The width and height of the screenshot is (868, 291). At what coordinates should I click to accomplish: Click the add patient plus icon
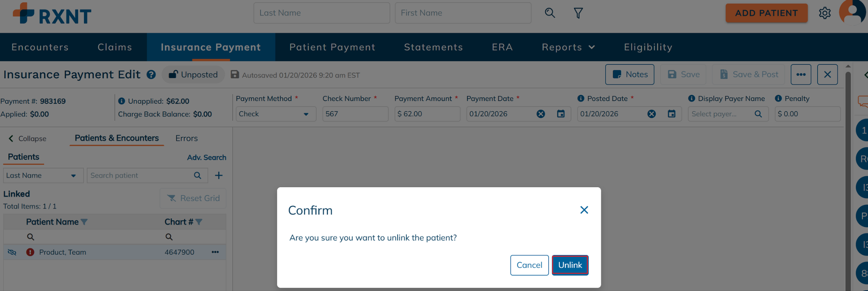point(219,175)
